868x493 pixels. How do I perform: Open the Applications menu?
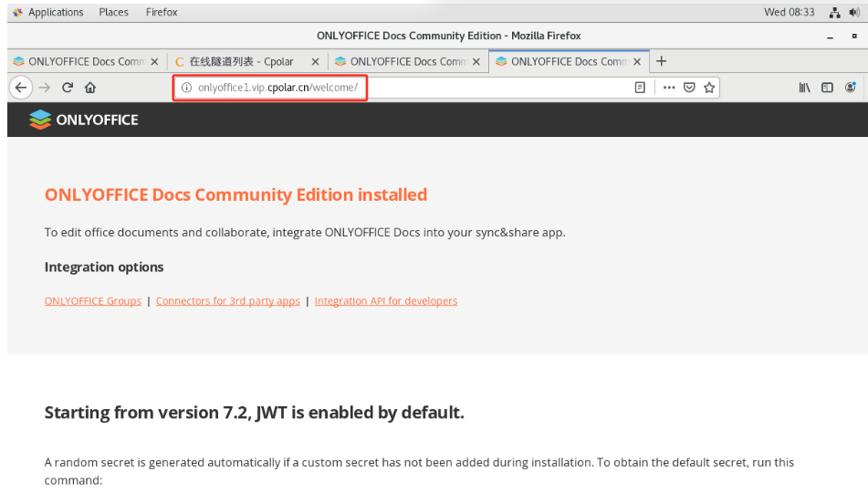point(48,12)
